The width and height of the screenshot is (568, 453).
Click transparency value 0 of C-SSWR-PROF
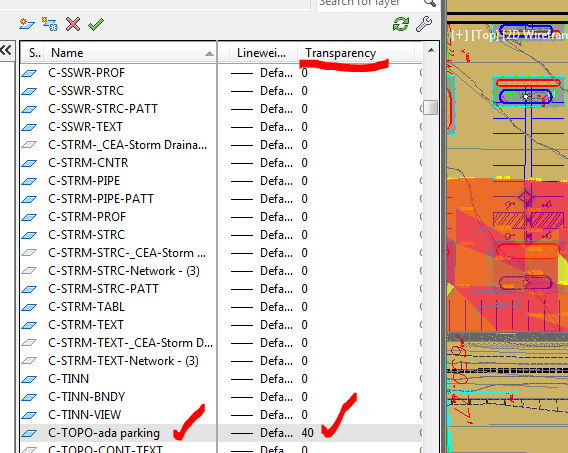304,73
